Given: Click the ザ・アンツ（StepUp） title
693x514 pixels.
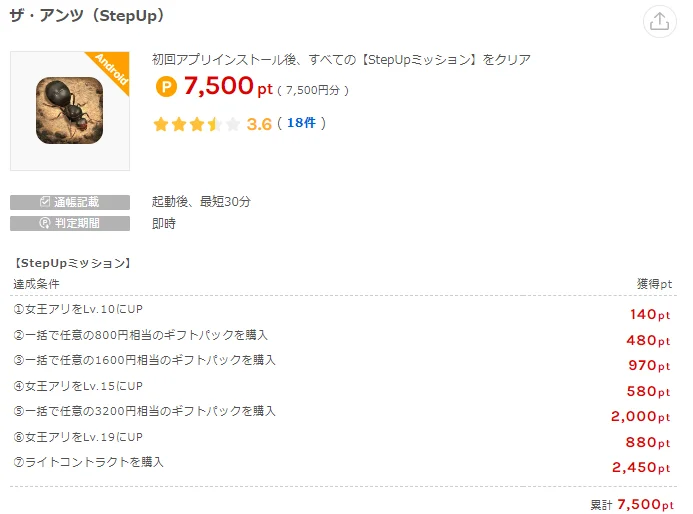Looking at the screenshot, I should 86,16.
